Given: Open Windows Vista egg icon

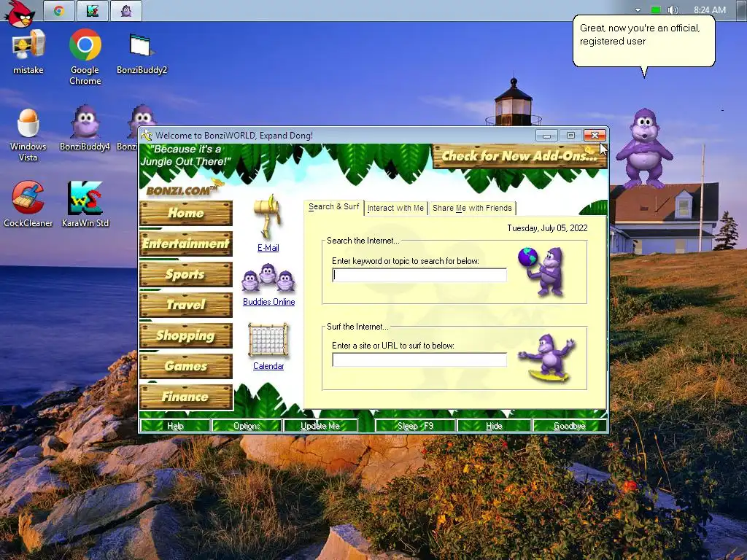Looking at the screenshot, I should pyautogui.click(x=28, y=134).
